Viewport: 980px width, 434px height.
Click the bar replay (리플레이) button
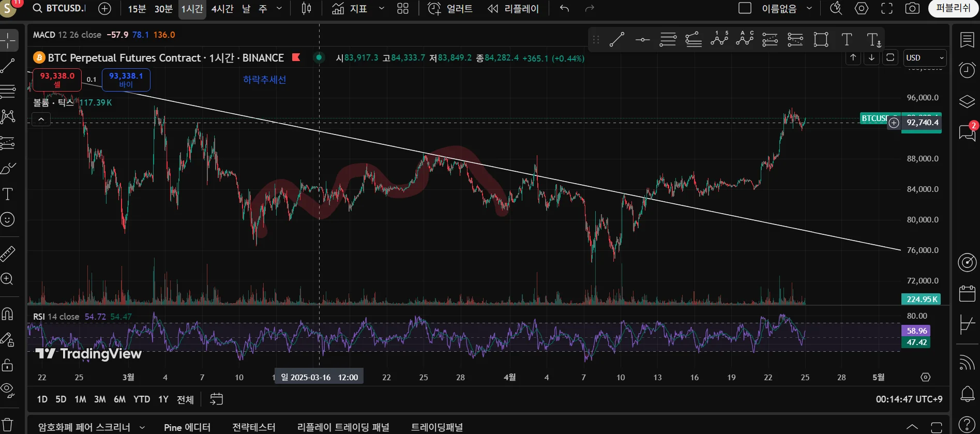pos(513,9)
